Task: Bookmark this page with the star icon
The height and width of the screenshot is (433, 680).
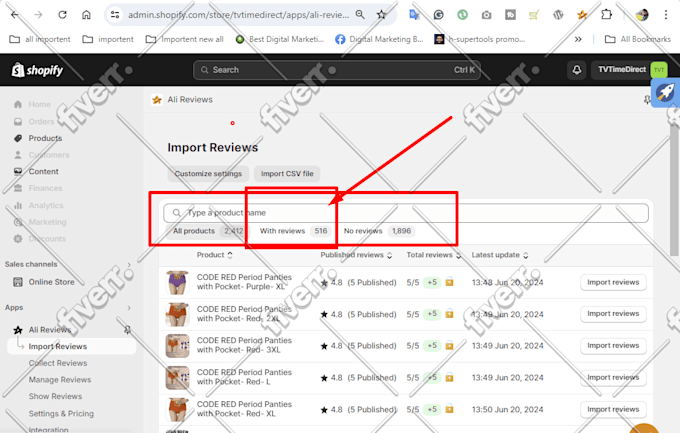Action: click(381, 15)
